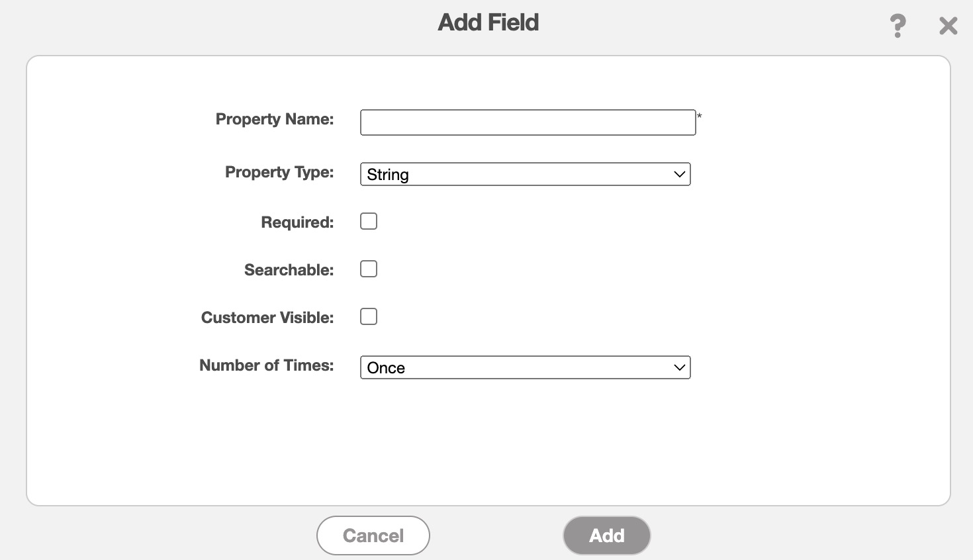
Task: Close the Add Field dialog with X
Action: click(x=948, y=26)
